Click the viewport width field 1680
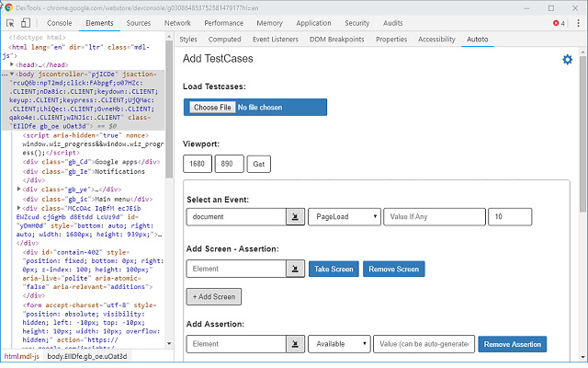The width and height of the screenshot is (588, 368). [x=198, y=164]
